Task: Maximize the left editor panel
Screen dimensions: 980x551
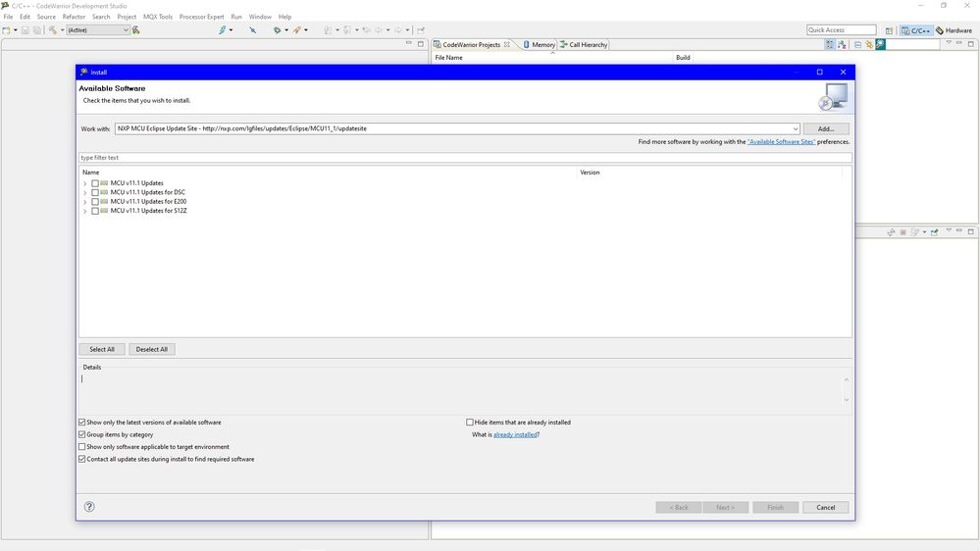Action: [x=421, y=44]
